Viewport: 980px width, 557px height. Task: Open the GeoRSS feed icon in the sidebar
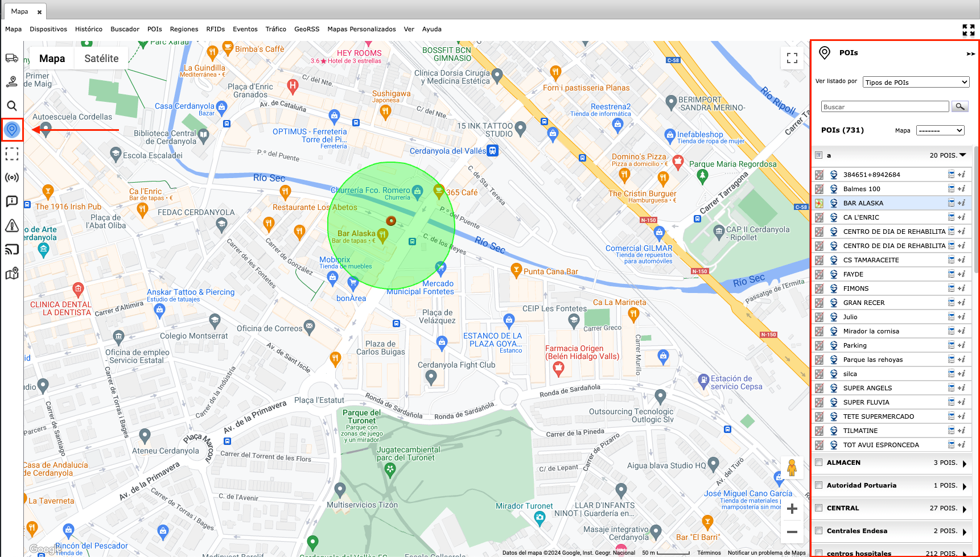[12, 249]
